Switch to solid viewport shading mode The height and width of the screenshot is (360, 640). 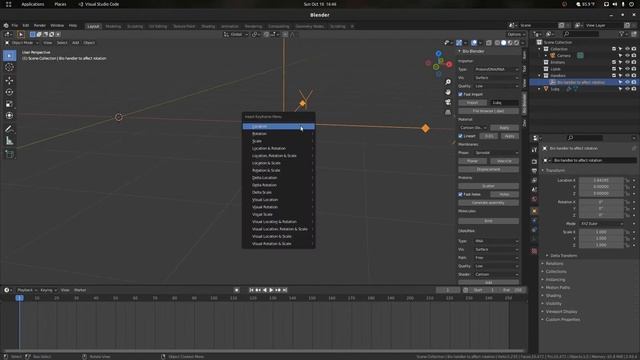pyautogui.click(x=504, y=42)
